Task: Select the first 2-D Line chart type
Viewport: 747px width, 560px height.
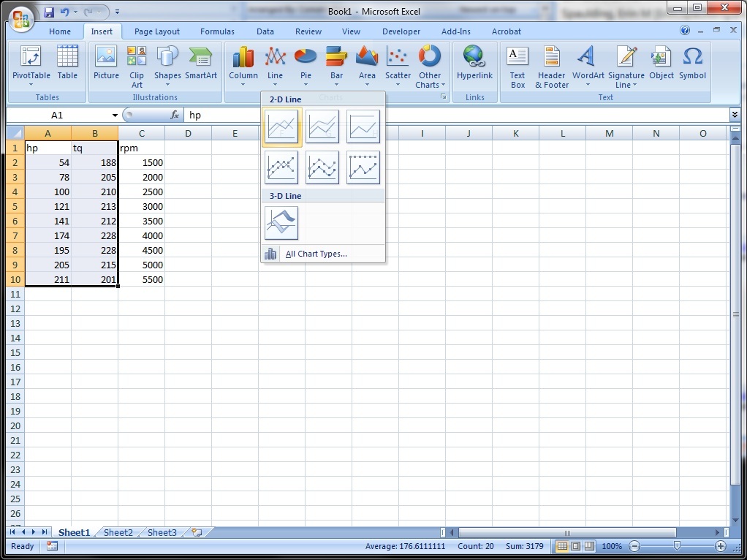Action: 282,127
